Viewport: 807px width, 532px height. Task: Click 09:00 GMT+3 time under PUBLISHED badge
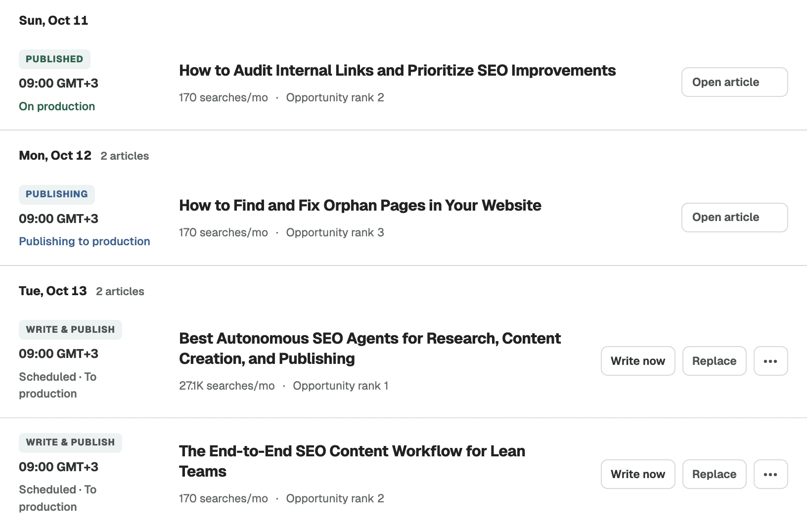[58, 84]
